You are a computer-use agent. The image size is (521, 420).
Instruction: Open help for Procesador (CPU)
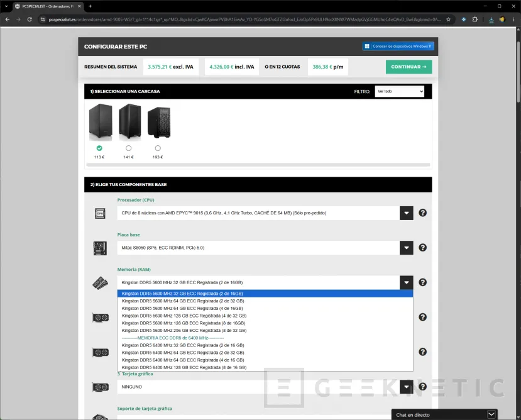422,213
